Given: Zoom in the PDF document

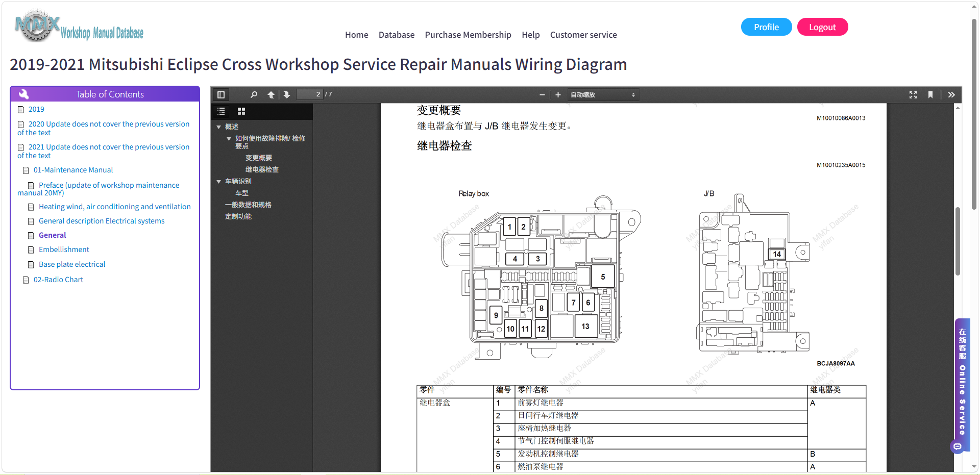Looking at the screenshot, I should (558, 94).
